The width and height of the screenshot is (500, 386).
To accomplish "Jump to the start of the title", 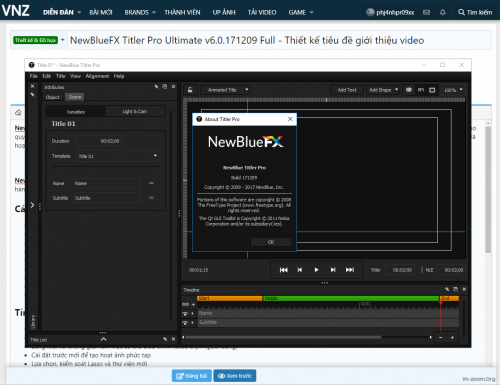I will coord(284,270).
